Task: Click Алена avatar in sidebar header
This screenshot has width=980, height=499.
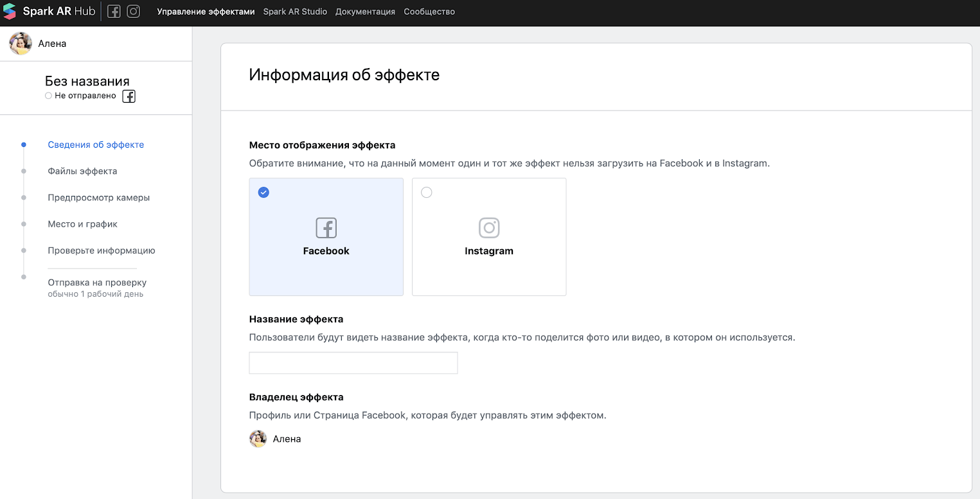Action: [x=21, y=44]
